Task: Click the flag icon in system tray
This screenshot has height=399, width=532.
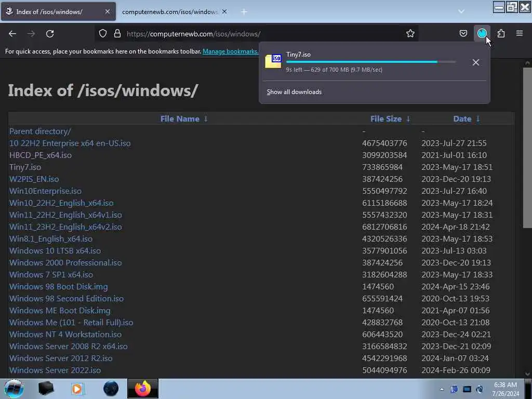Action: pos(454,389)
